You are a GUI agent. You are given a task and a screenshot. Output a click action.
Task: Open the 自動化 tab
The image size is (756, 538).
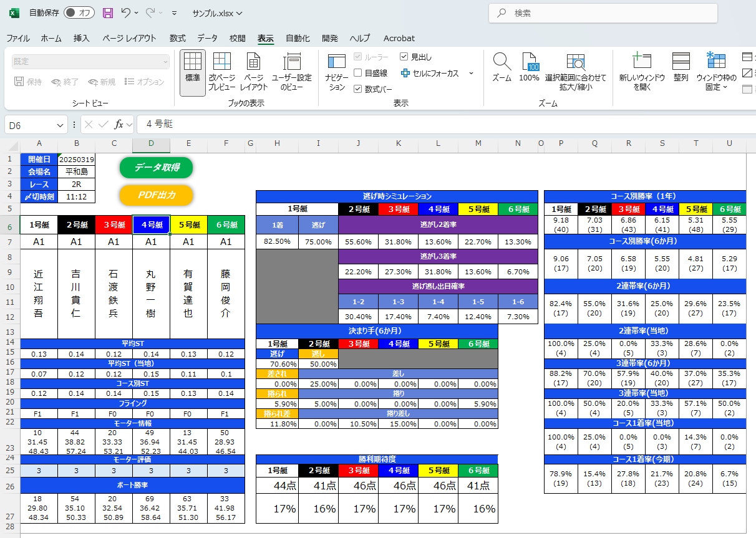click(298, 38)
